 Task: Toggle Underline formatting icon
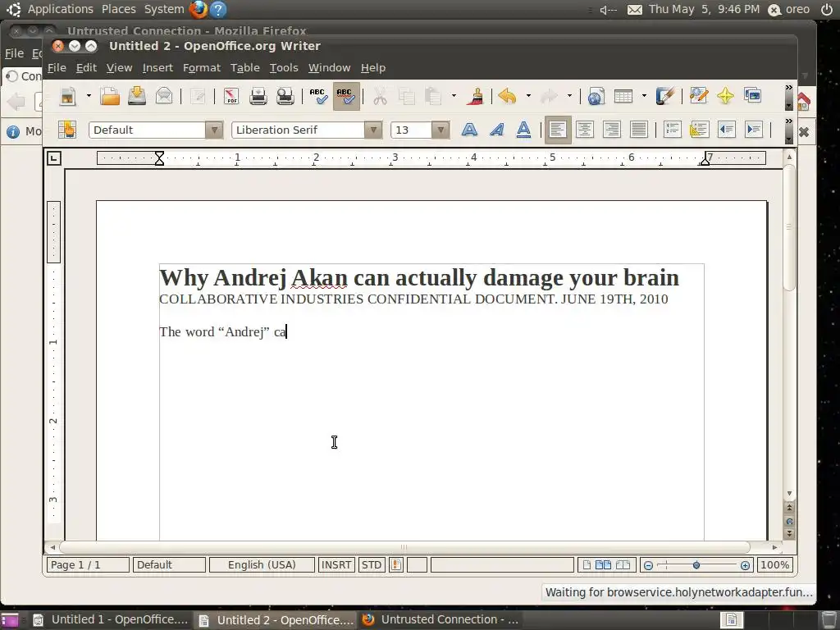point(523,130)
